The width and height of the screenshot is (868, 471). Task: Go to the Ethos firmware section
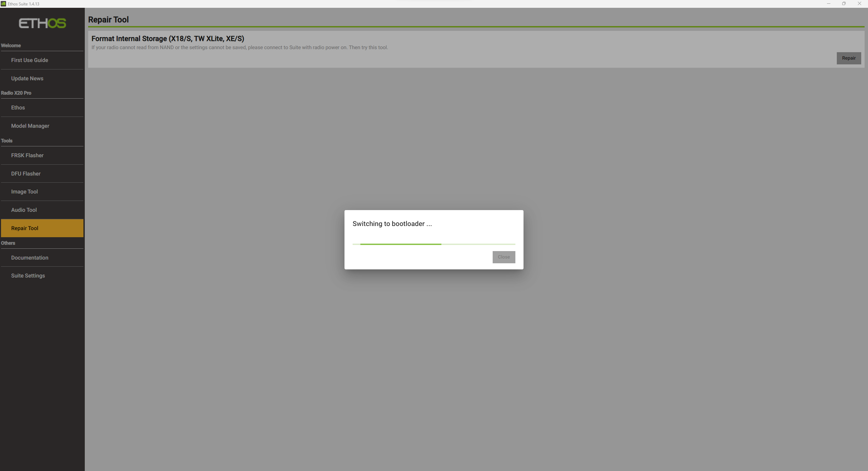pyautogui.click(x=18, y=107)
